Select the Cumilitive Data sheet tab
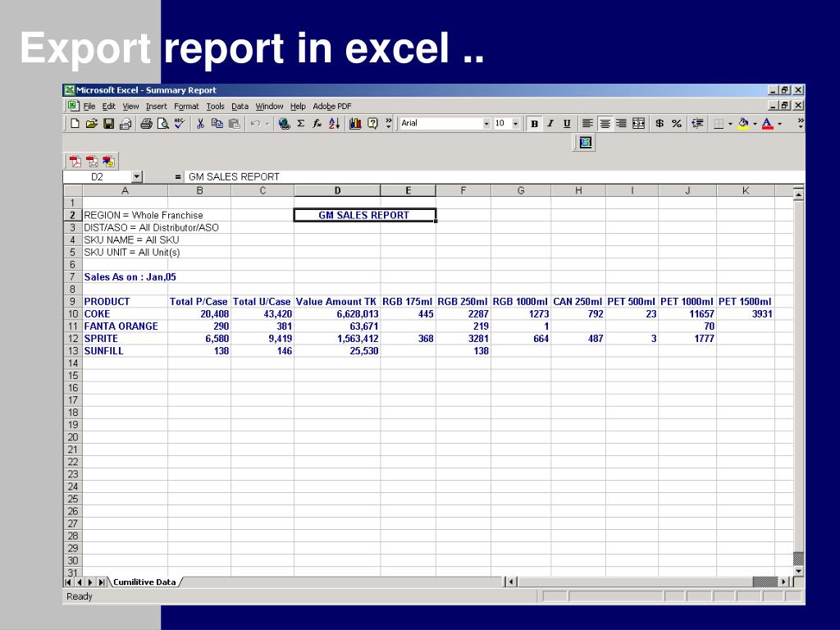The height and width of the screenshot is (630, 840). click(x=144, y=582)
